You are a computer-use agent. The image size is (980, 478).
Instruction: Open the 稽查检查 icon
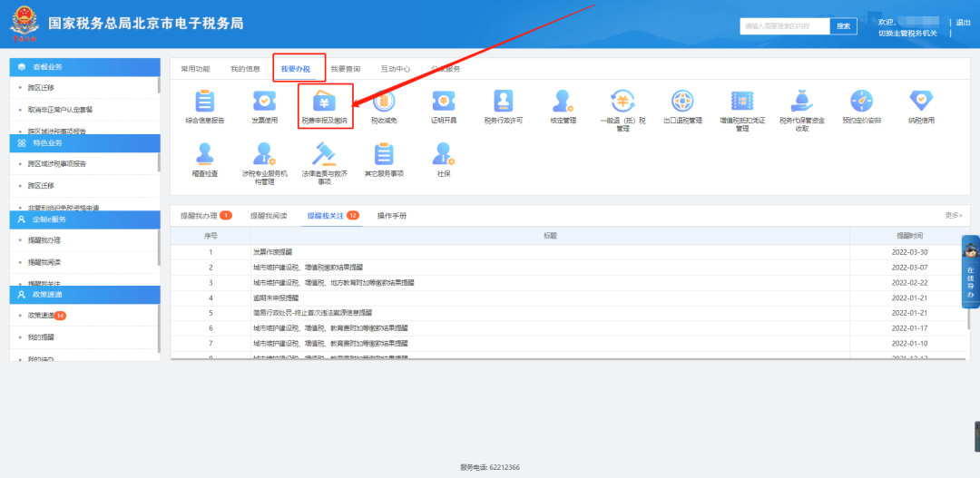pos(204,153)
